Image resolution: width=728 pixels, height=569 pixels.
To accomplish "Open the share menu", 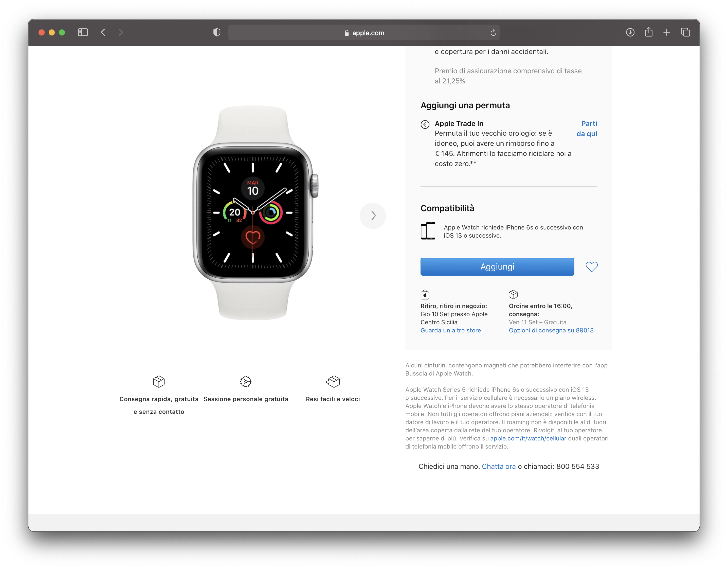I will (x=648, y=32).
